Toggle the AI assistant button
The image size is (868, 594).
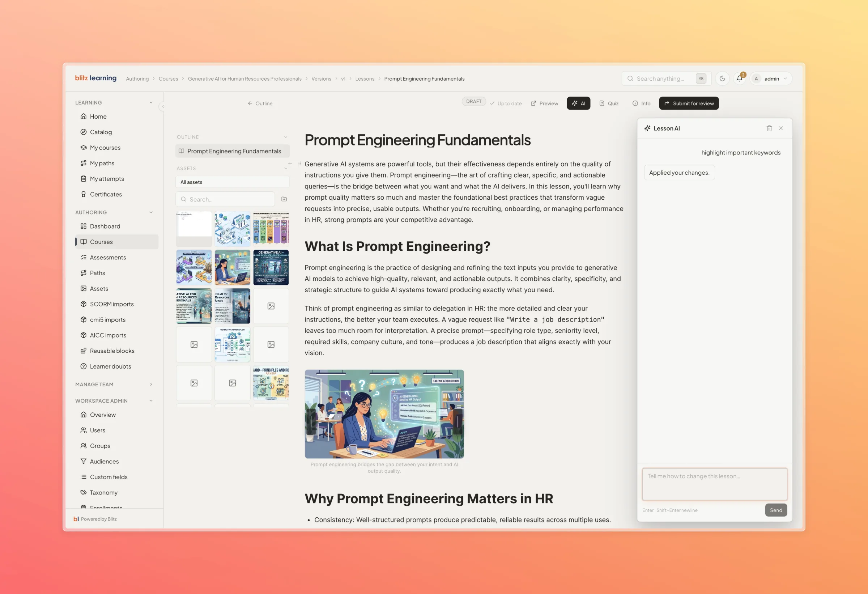(x=578, y=103)
